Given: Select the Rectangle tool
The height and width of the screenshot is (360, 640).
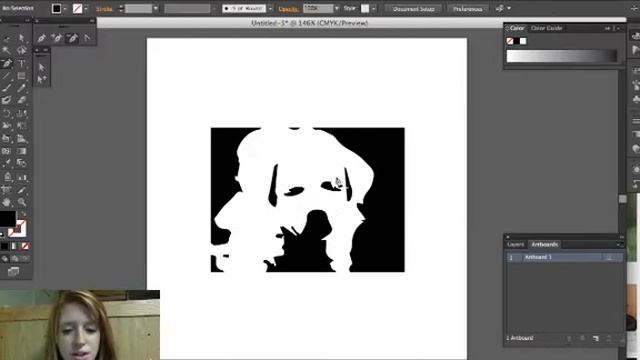Looking at the screenshot, I should (x=22, y=76).
